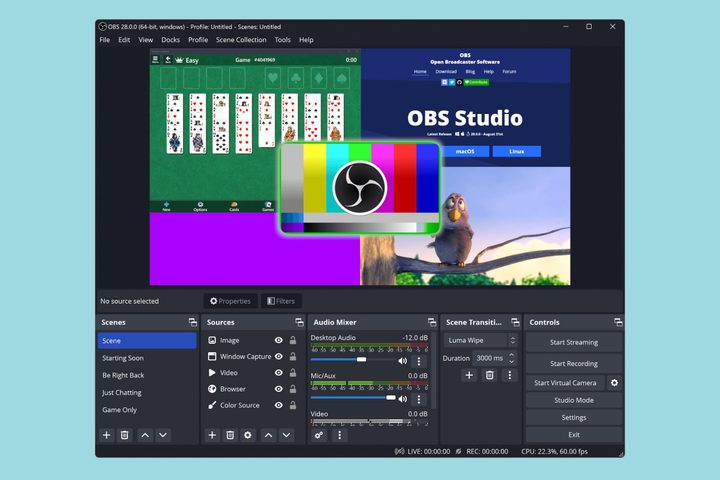
Task: Delete selected scene with trash icon
Action: pyautogui.click(x=124, y=435)
